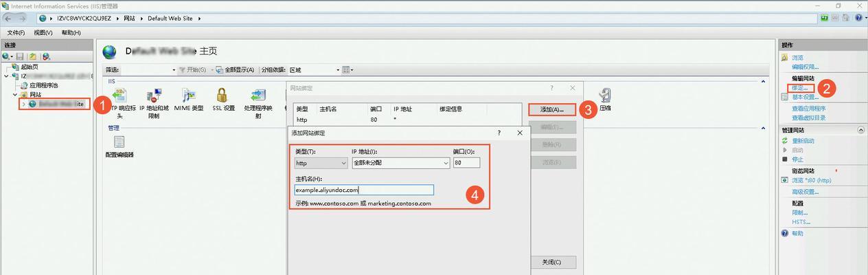This screenshot has width=868, height=275.
Task: Click 基本设置... in the actions pane
Action: [805, 97]
